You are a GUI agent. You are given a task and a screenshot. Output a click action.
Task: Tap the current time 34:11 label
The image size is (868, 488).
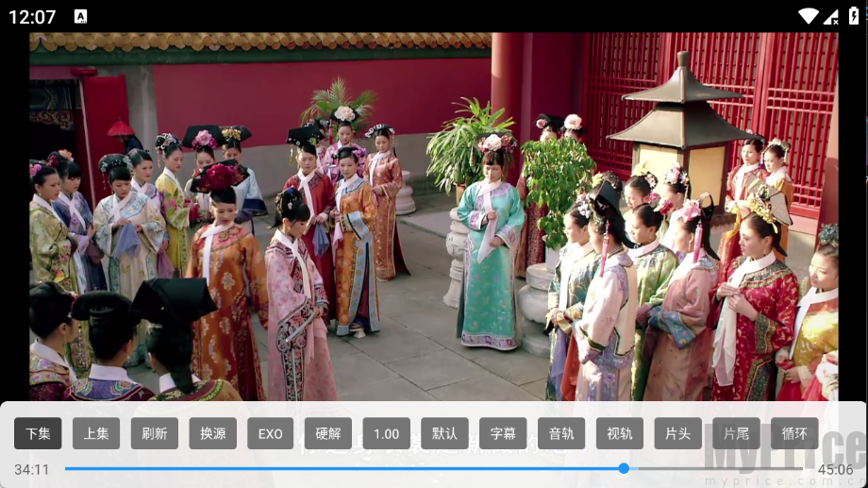(31, 470)
